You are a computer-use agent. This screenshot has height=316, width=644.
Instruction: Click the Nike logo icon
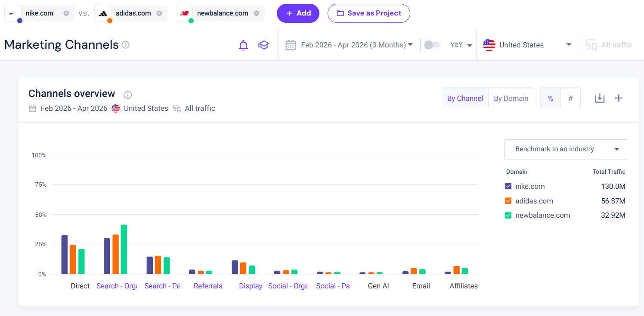[x=12, y=13]
